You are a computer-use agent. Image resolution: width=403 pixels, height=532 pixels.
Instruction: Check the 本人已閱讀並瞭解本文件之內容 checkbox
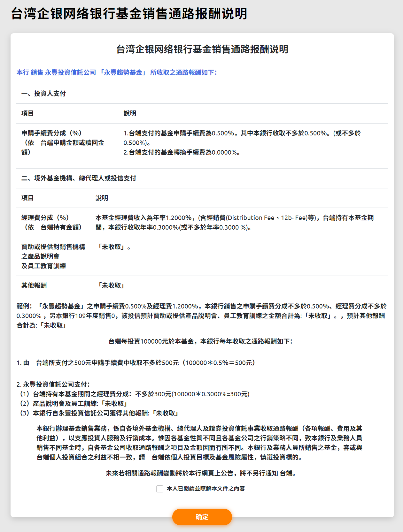(x=160, y=489)
